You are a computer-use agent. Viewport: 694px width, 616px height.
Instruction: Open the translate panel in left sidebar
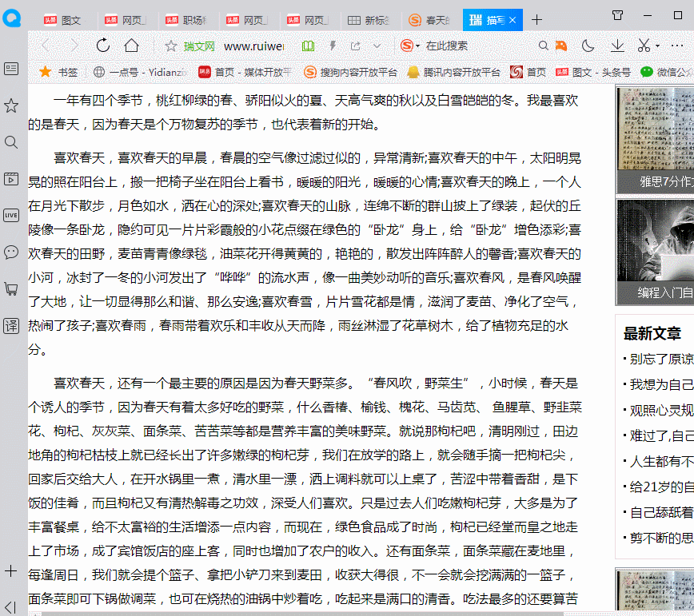(x=10, y=325)
